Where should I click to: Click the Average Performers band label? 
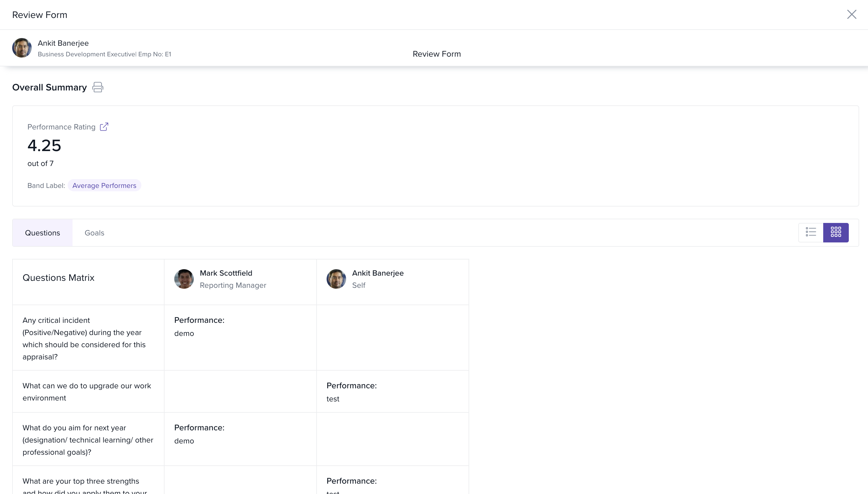[x=104, y=185]
